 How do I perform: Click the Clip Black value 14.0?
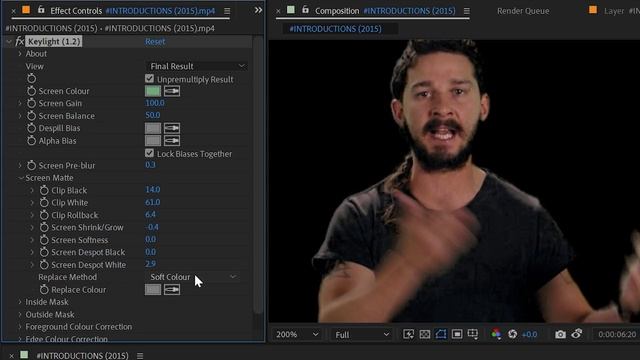(153, 189)
